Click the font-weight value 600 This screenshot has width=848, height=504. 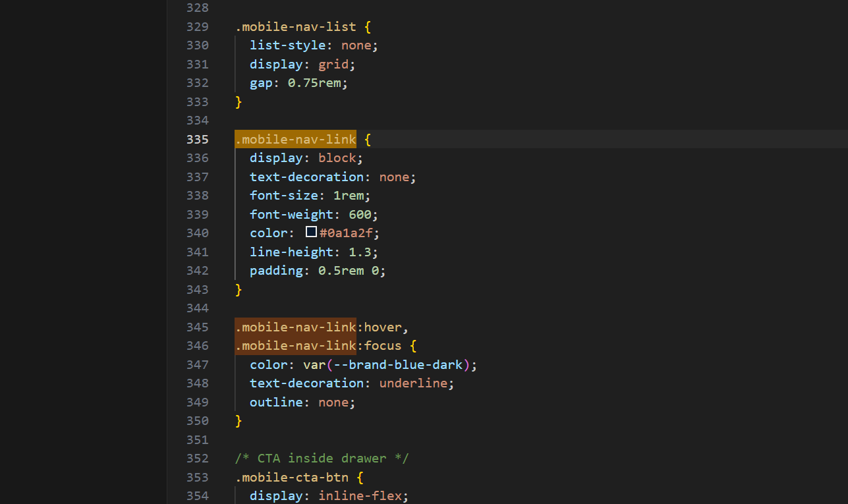[x=364, y=214]
